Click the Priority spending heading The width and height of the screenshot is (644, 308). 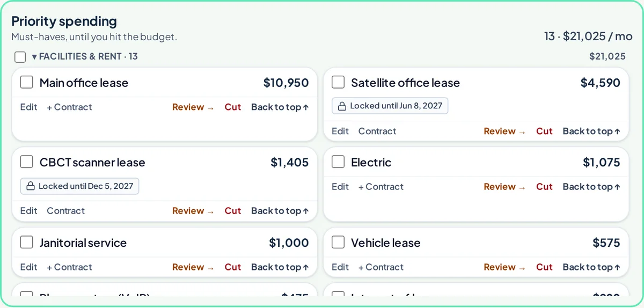64,21
